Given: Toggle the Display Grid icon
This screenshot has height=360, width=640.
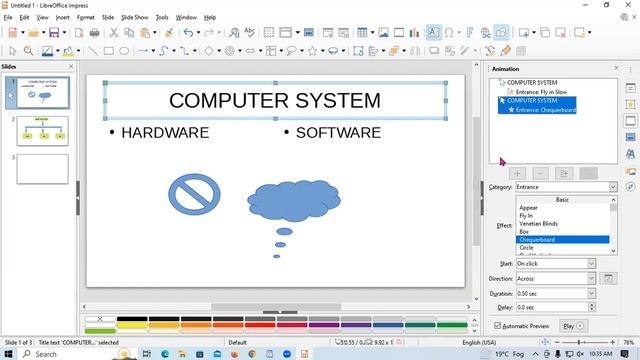Looking at the screenshot, I should coord(269,33).
